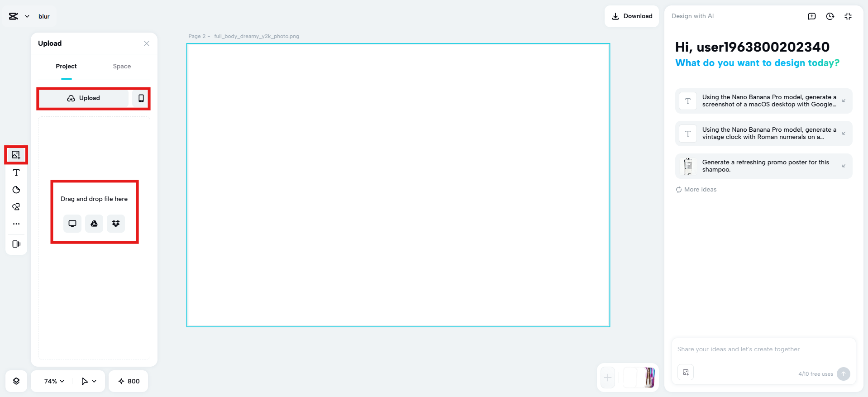The height and width of the screenshot is (397, 868).
Task: Open the AI chat history icon
Action: pos(830,16)
